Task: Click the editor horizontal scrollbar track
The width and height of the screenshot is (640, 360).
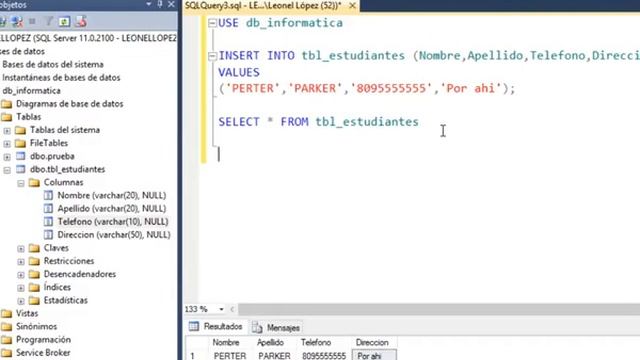Action: 439,309
